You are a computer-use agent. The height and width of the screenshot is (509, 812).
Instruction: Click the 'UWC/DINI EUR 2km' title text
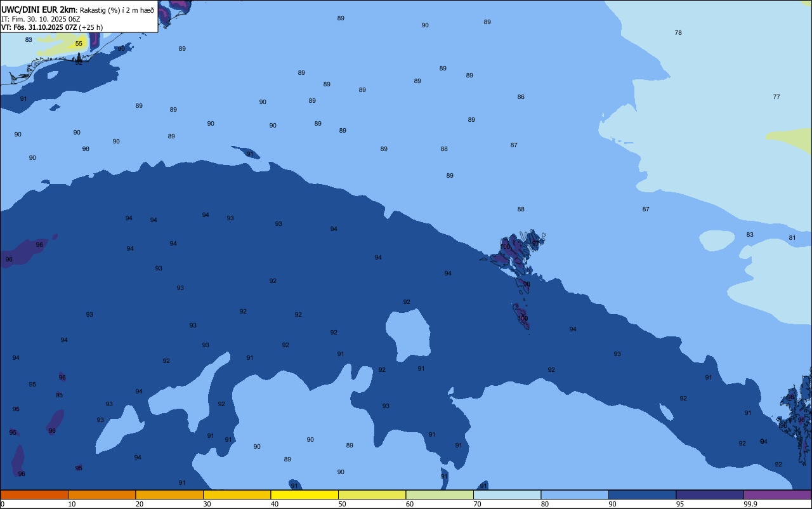[39, 9]
